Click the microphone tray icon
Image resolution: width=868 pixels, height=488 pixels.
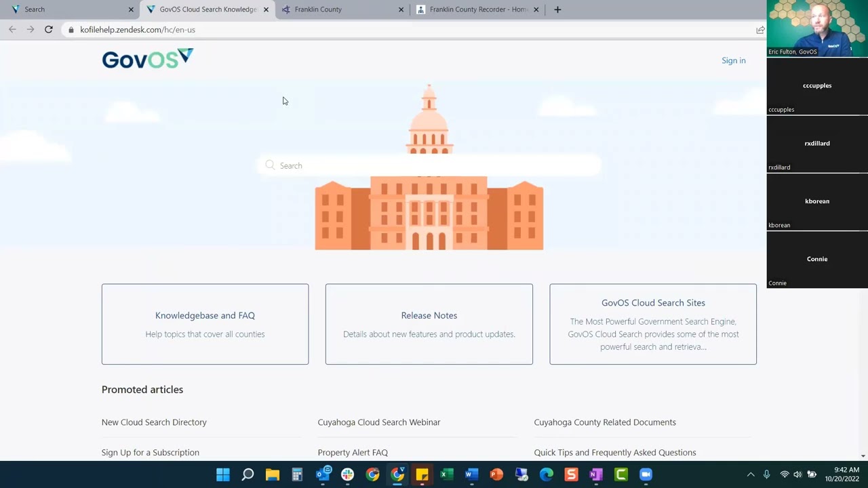[767, 474]
